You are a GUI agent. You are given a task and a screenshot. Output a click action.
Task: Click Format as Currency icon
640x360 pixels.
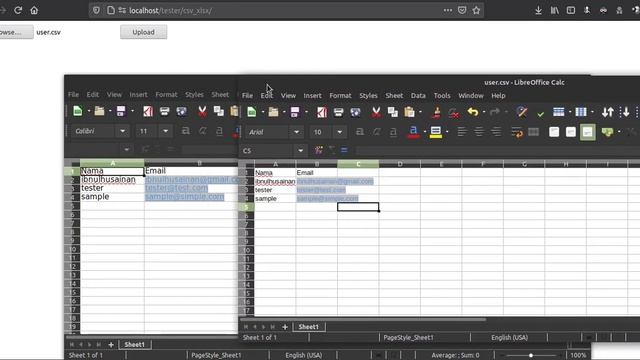tap(607, 132)
